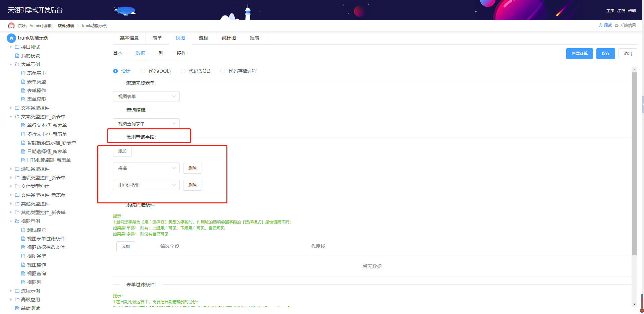The width and height of the screenshot is (644, 314).
Task: Open the 列 sub-tab
Action: pos(161,53)
